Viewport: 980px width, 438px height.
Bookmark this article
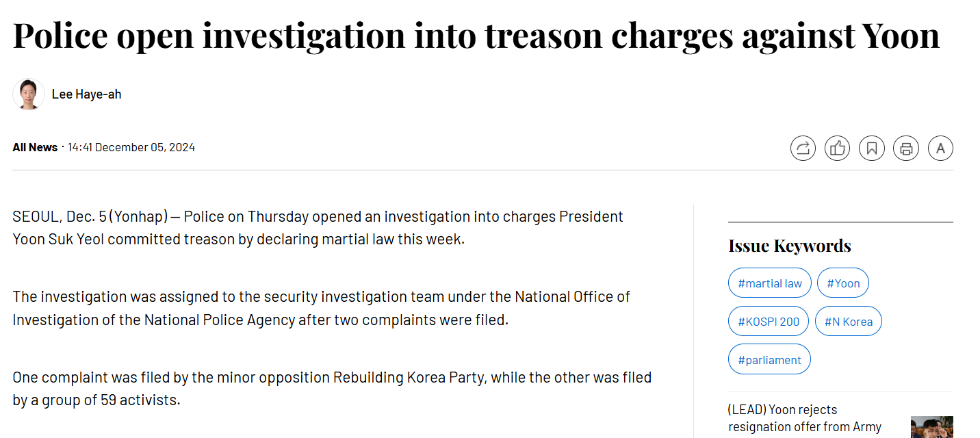pyautogui.click(x=872, y=148)
